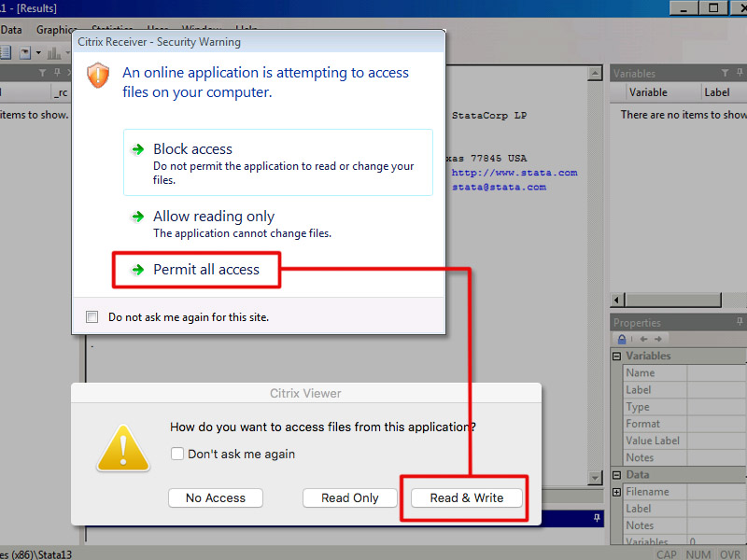Click the Properties next-variable arrow

(x=658, y=339)
